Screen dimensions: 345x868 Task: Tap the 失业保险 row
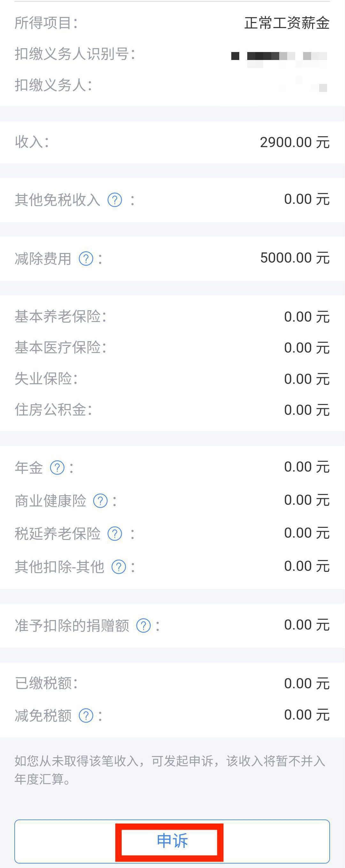point(172,379)
